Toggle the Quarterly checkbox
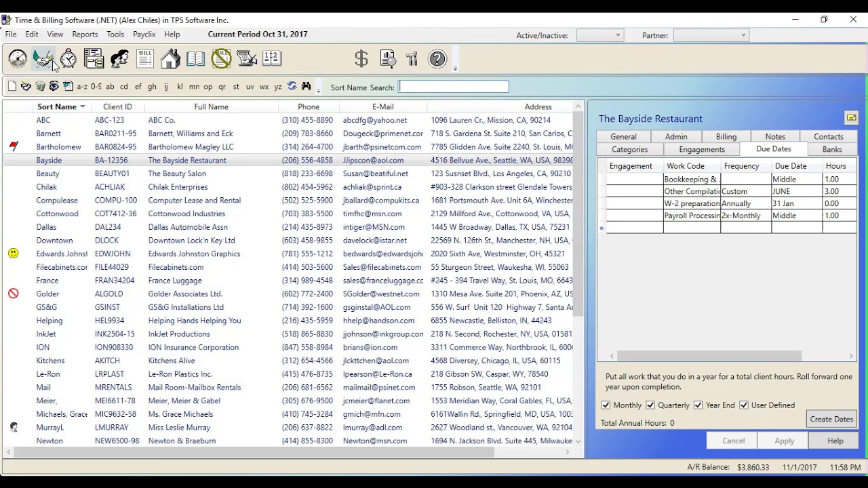Image resolution: width=868 pixels, height=488 pixels. click(650, 405)
